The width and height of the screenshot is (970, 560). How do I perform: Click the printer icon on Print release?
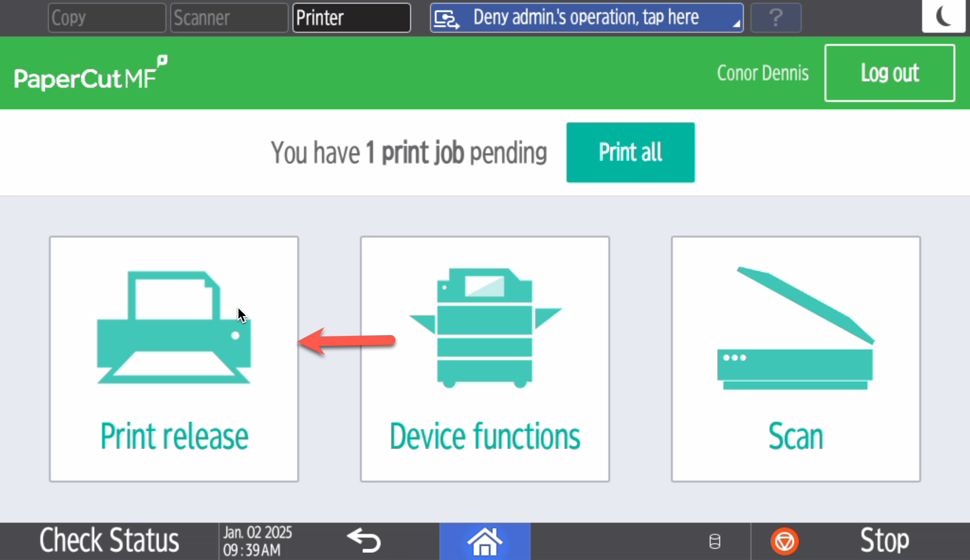174,327
